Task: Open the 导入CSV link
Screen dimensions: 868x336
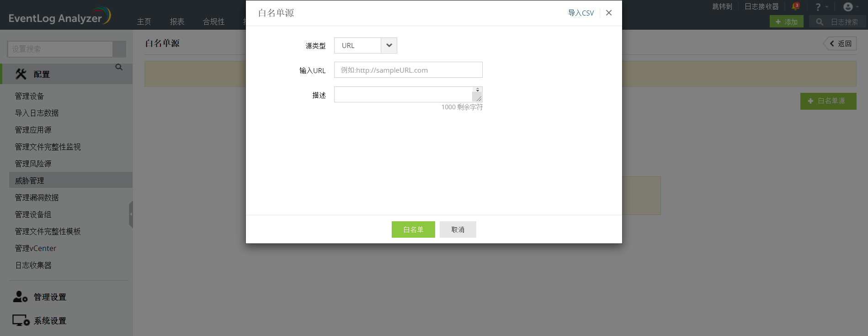Action: tap(581, 13)
